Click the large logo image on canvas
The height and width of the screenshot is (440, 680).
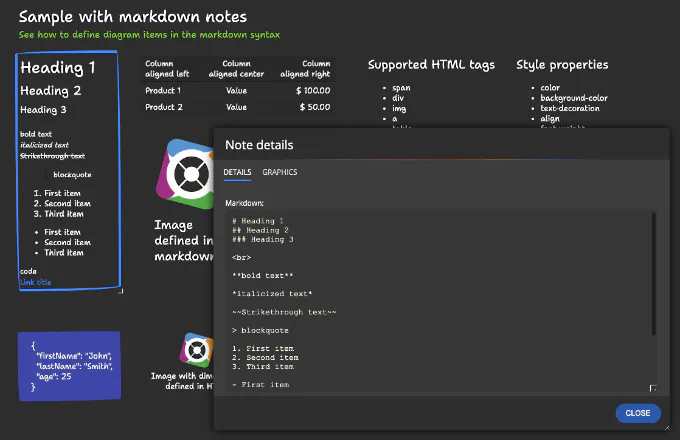(185, 174)
